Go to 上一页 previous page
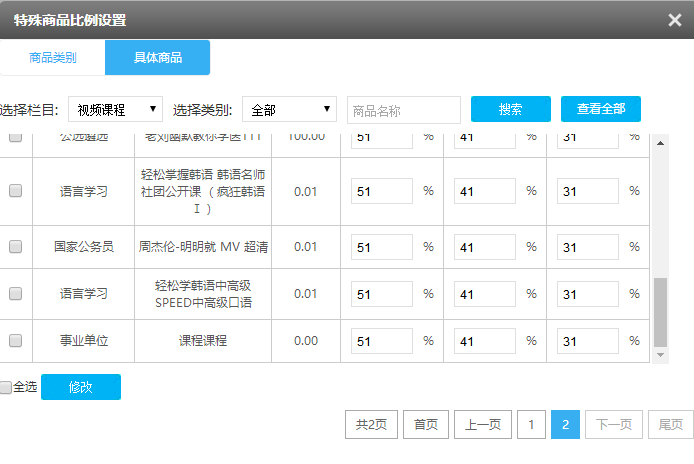The image size is (694, 464). click(x=483, y=424)
